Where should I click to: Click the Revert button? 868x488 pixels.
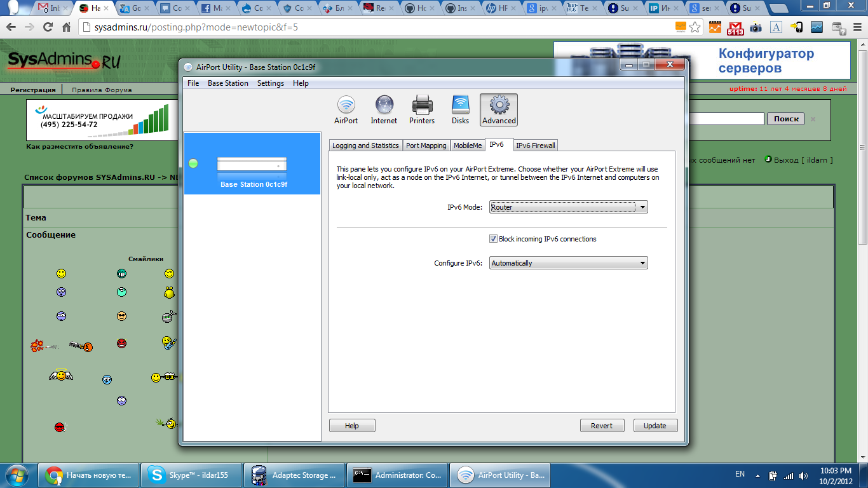(602, 426)
